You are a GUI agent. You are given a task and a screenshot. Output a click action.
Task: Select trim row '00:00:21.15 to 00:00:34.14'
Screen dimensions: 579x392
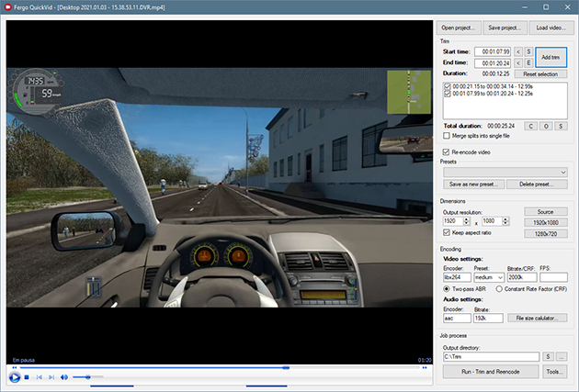coord(493,86)
